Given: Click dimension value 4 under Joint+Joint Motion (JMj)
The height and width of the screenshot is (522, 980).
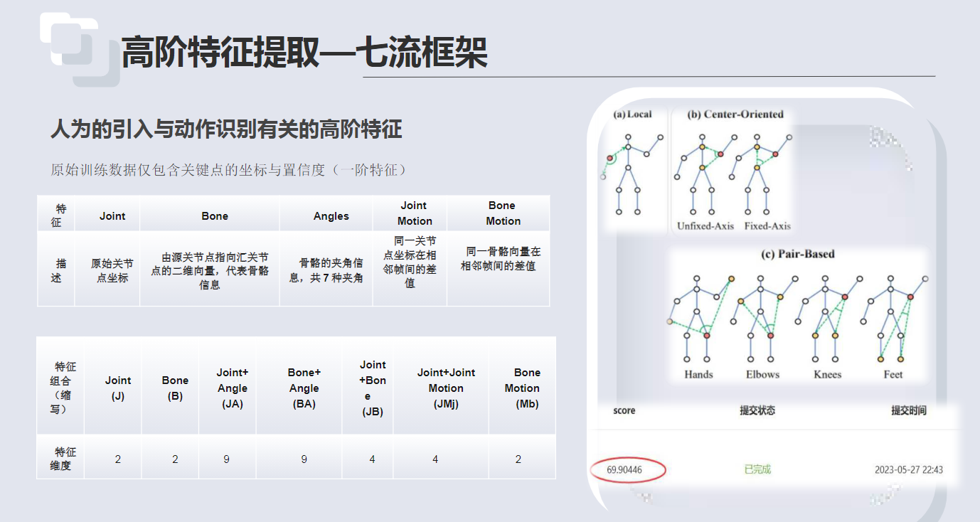Looking at the screenshot, I should pos(435,459).
